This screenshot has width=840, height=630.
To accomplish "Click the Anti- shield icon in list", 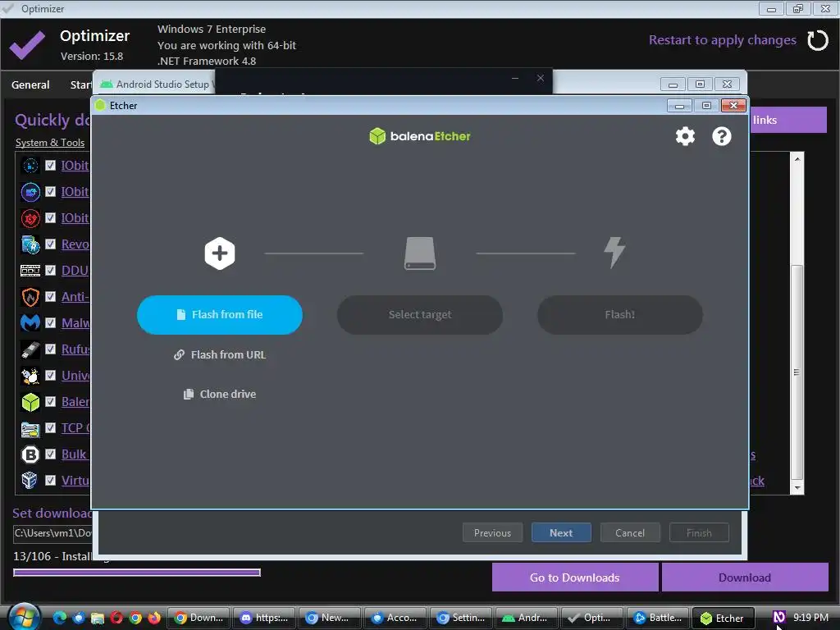I will point(30,297).
